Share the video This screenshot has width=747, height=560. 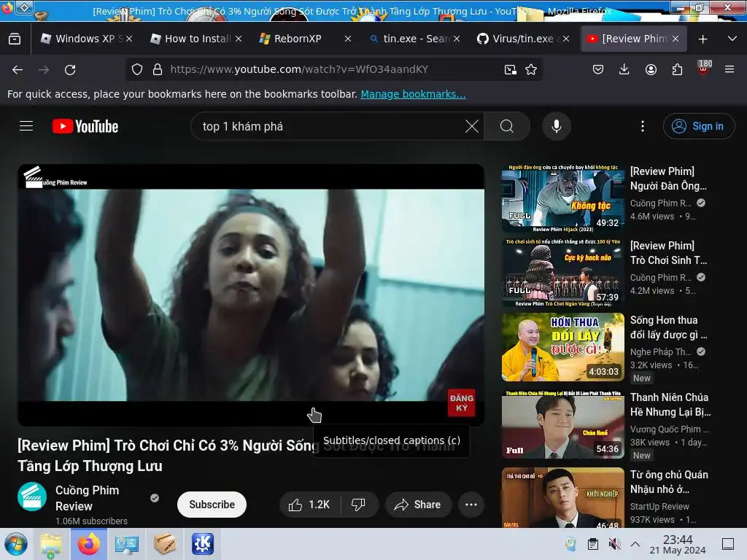pyautogui.click(x=418, y=505)
